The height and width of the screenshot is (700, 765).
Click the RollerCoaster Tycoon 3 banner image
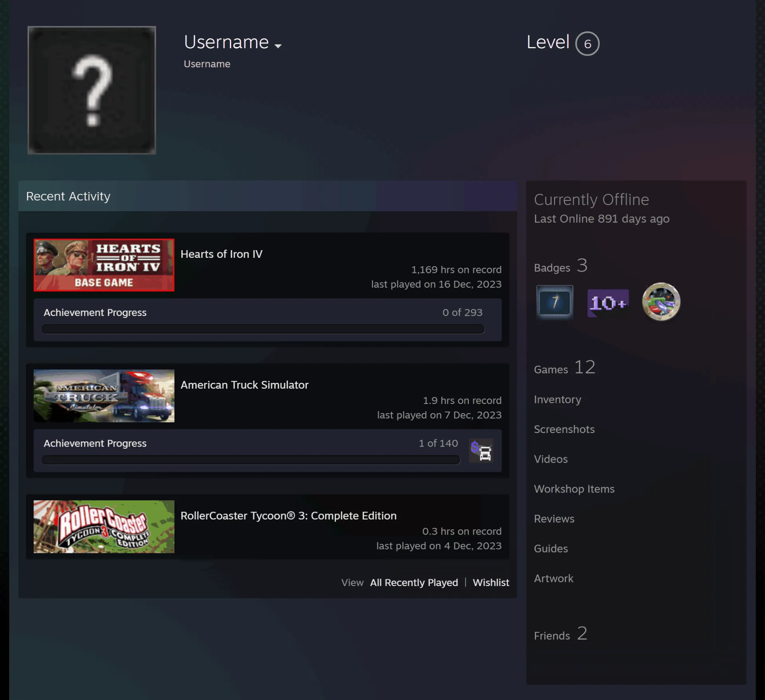[x=104, y=527]
